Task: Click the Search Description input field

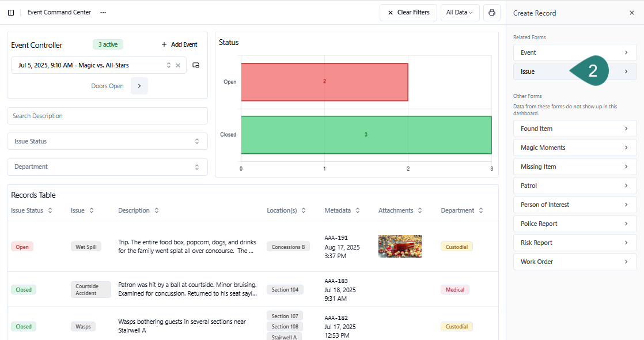Action: pyautogui.click(x=107, y=116)
